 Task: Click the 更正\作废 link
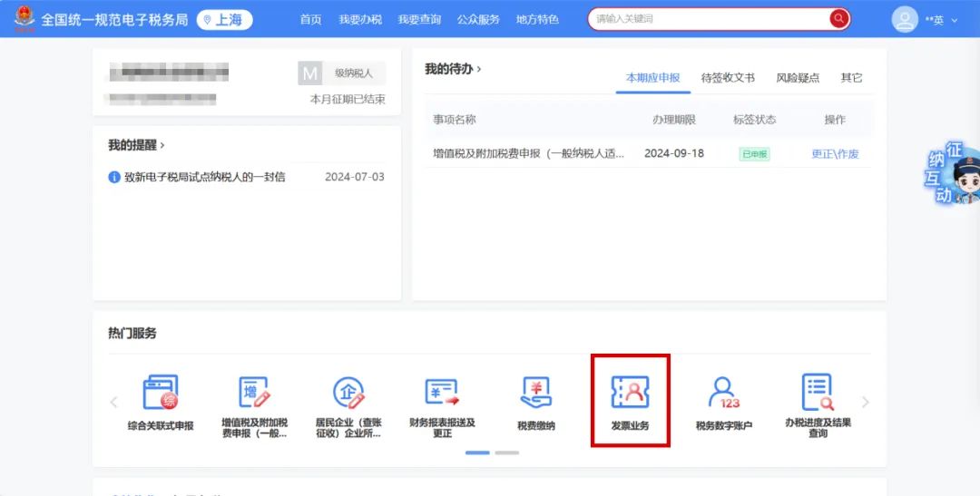[835, 154]
